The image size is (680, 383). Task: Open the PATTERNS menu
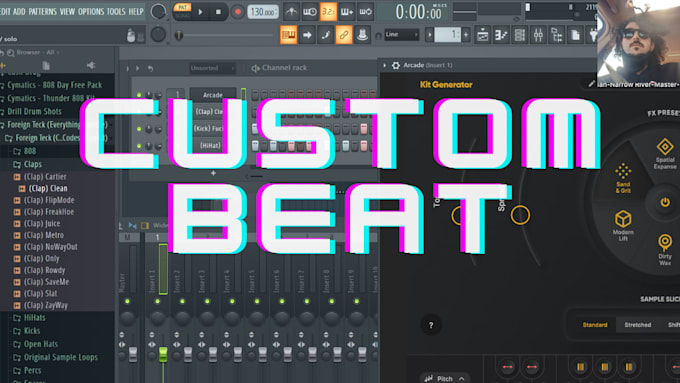tap(42, 12)
